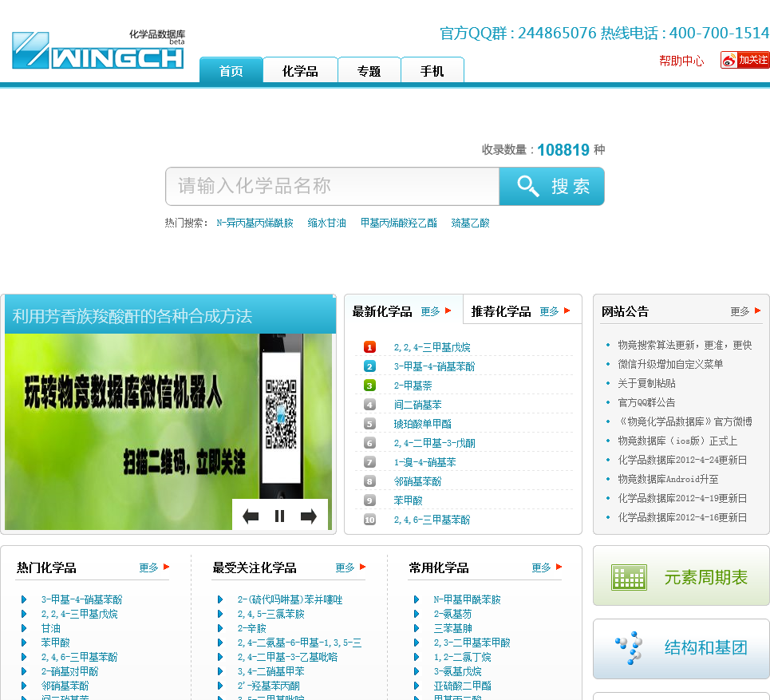Open announcement 物竞搜索算法更新
Image resolution: width=770 pixels, height=700 pixels.
click(684, 345)
